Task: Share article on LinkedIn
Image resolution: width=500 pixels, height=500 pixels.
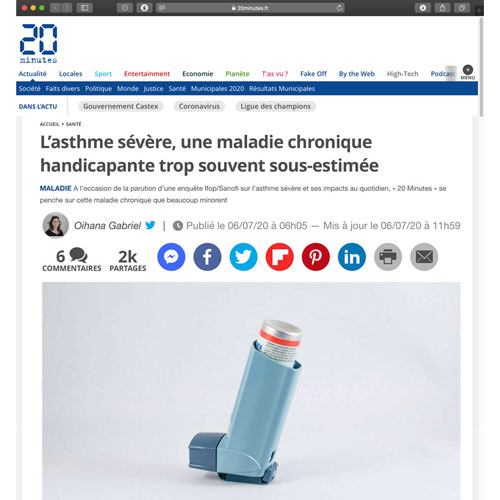Action: point(352,257)
